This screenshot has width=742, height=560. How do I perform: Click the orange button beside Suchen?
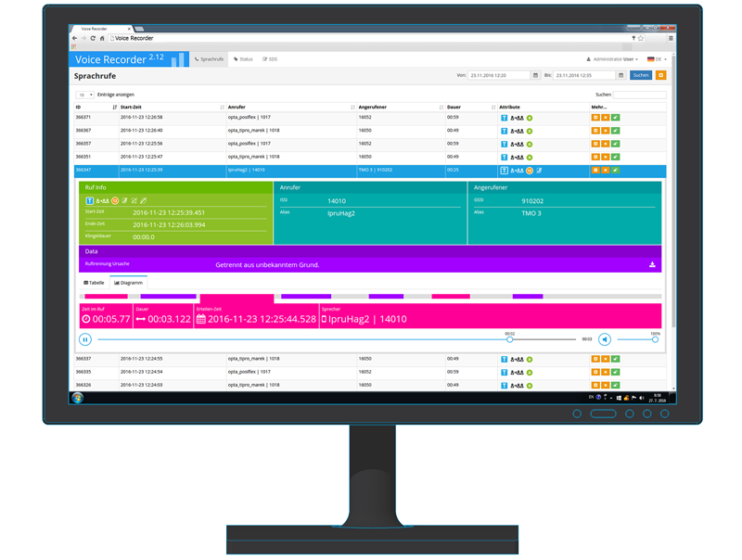(x=661, y=75)
